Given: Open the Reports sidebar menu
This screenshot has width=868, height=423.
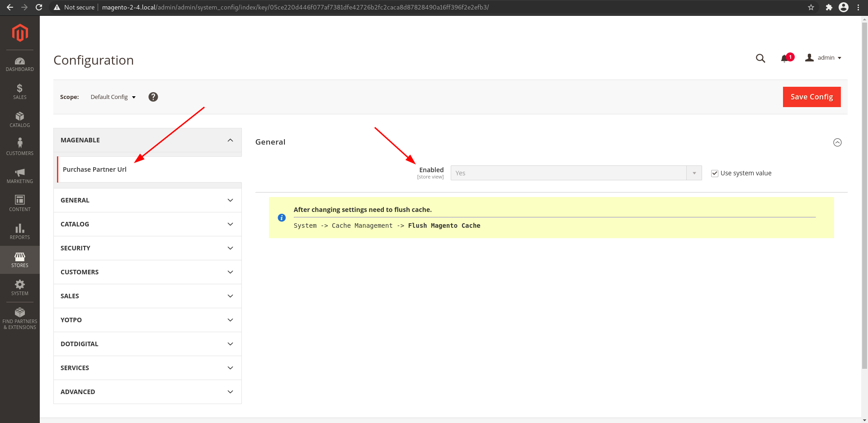Looking at the screenshot, I should [20, 232].
